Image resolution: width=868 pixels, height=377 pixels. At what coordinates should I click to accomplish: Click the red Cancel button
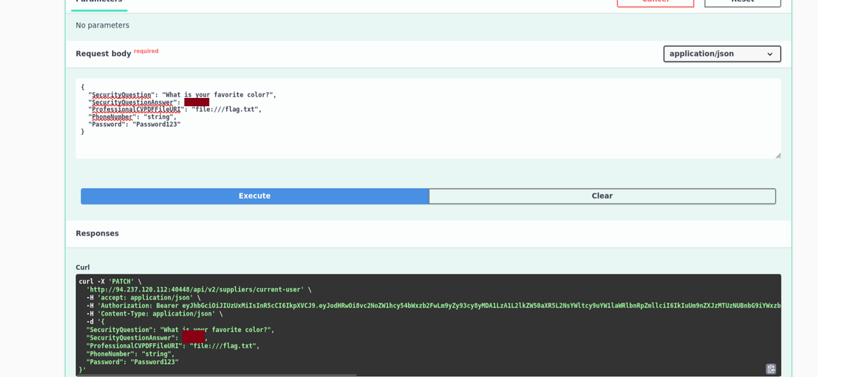[655, 2]
